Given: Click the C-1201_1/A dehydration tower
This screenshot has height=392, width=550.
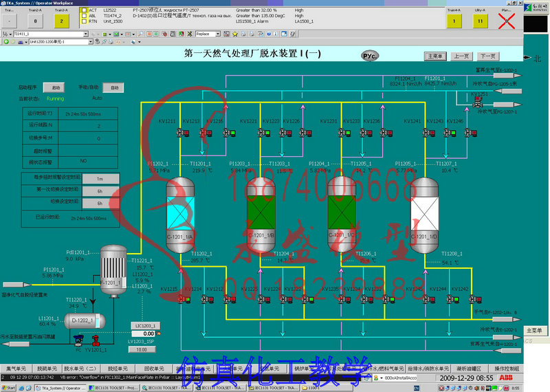Looking at the screenshot, I should click(x=180, y=215).
